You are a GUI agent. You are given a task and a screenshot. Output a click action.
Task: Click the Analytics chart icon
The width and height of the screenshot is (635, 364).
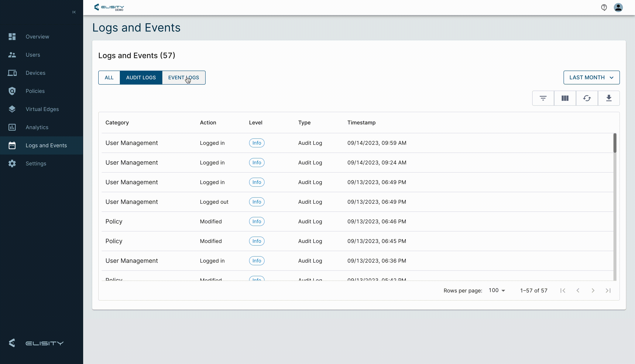12,127
